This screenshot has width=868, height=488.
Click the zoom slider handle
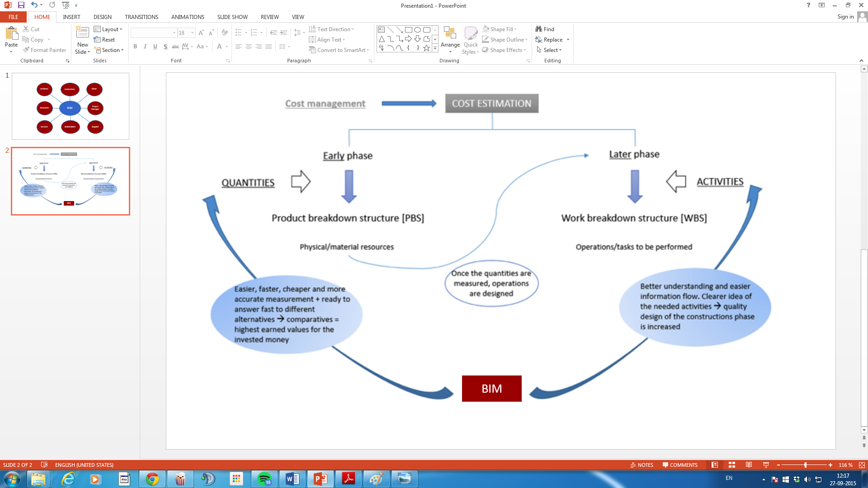tap(805, 465)
